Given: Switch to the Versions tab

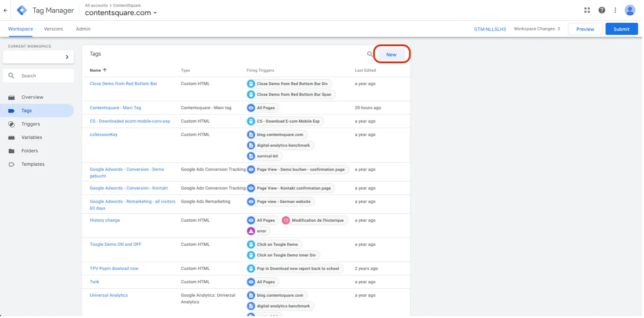Looking at the screenshot, I should click(53, 29).
